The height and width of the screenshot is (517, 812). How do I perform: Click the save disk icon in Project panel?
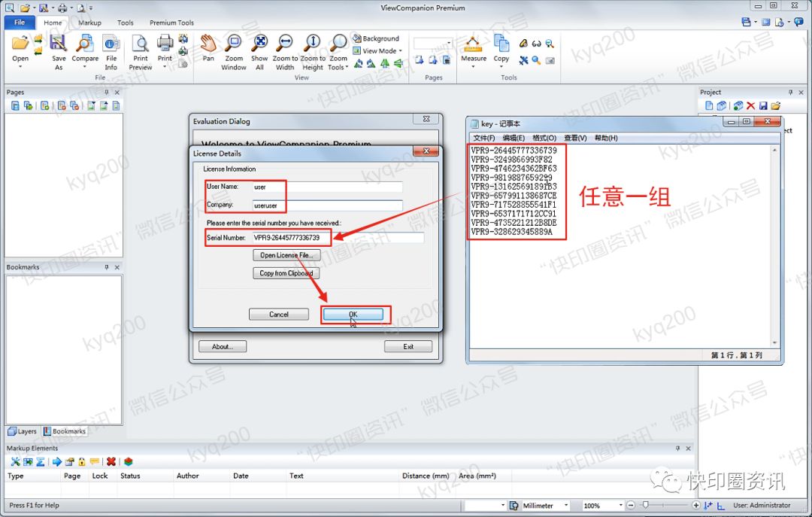pyautogui.click(x=763, y=106)
